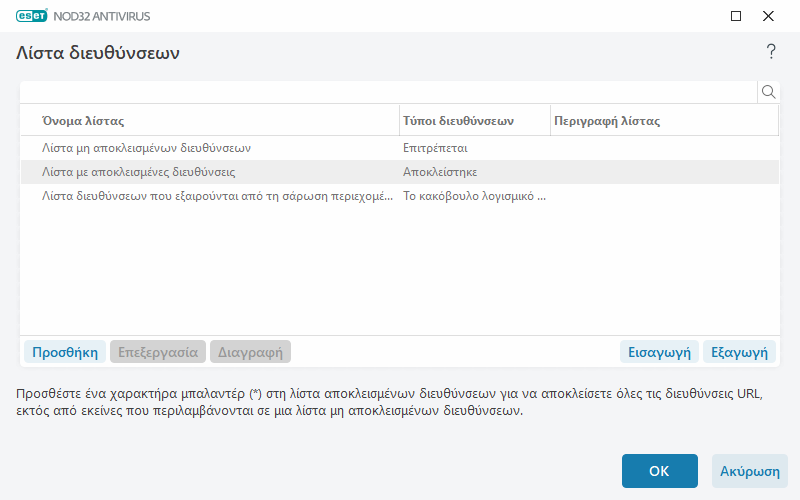Screen dimensions: 800x500
Task: Click the magnifying glass search icon
Action: tap(769, 92)
